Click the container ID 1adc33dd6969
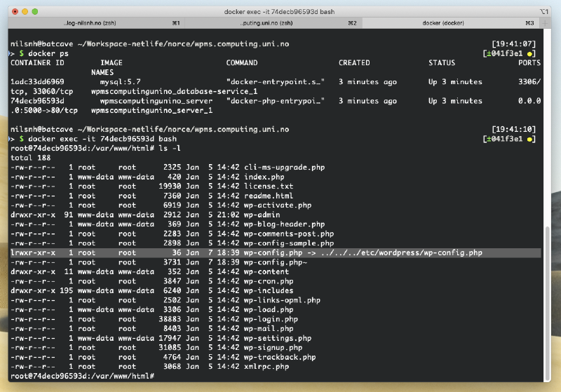 (x=37, y=82)
